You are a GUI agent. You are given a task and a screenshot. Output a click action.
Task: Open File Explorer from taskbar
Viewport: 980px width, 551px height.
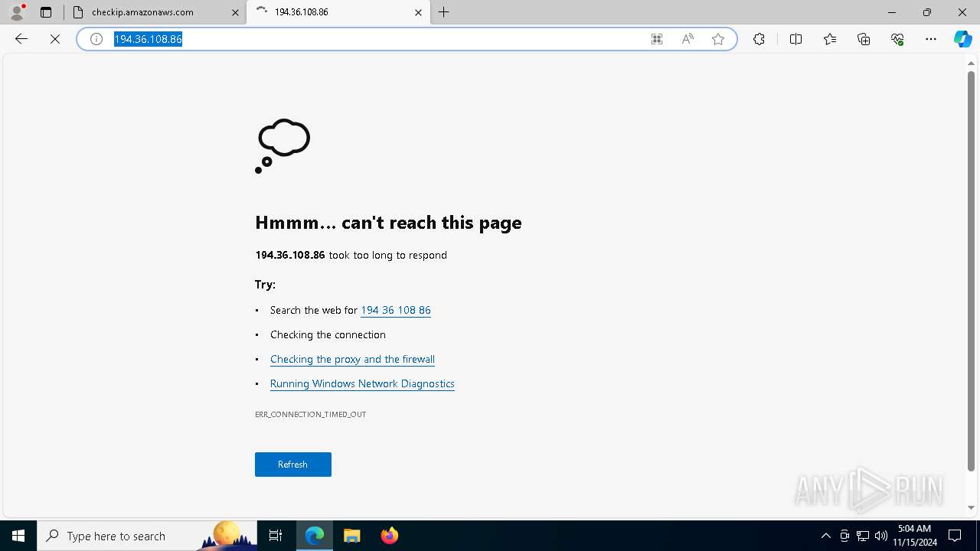pos(351,536)
